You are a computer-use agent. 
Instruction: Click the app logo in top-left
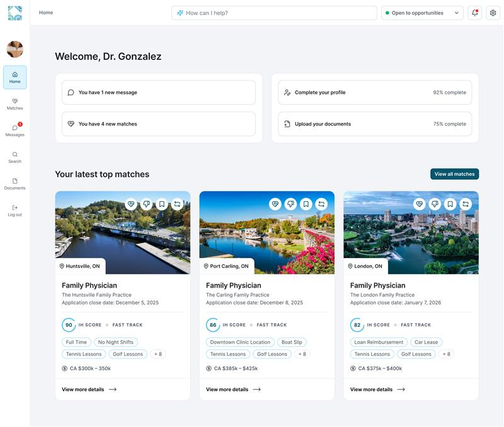point(14,13)
